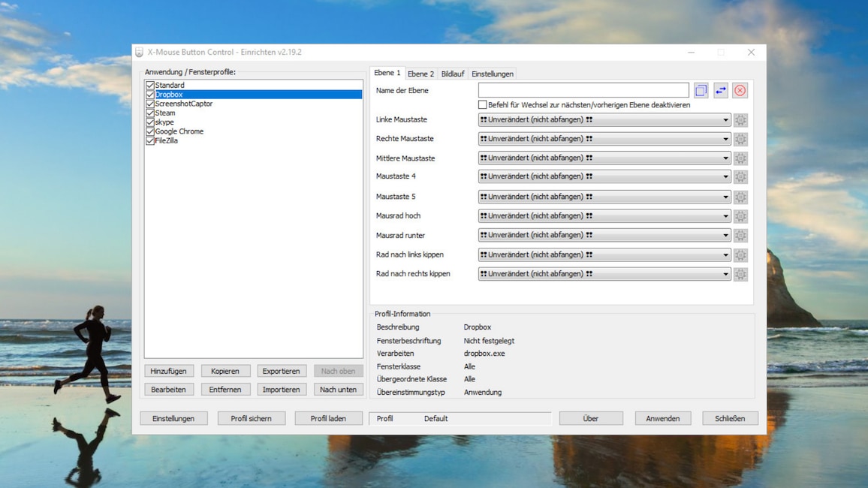Open gear settings for Rad nach links kippen

740,255
